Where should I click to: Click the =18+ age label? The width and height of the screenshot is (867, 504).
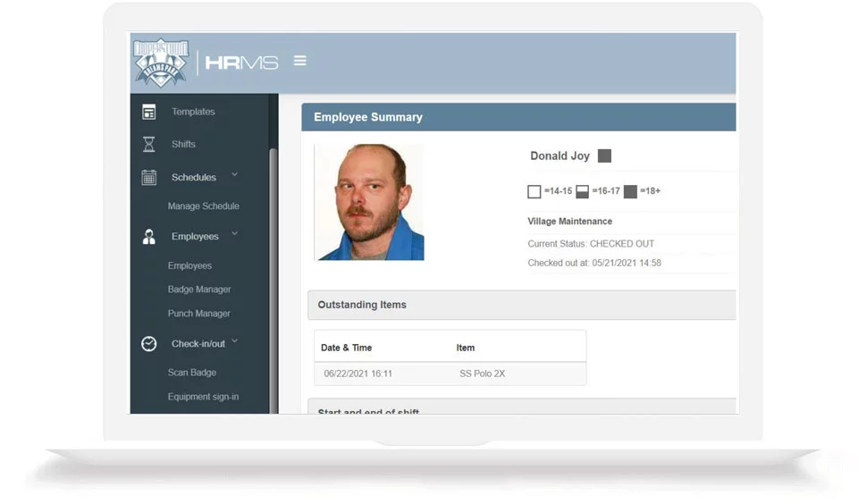(651, 191)
